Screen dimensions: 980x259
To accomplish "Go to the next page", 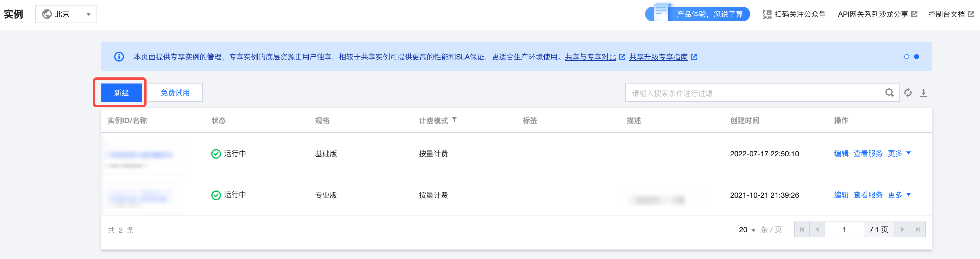I will pos(902,229).
